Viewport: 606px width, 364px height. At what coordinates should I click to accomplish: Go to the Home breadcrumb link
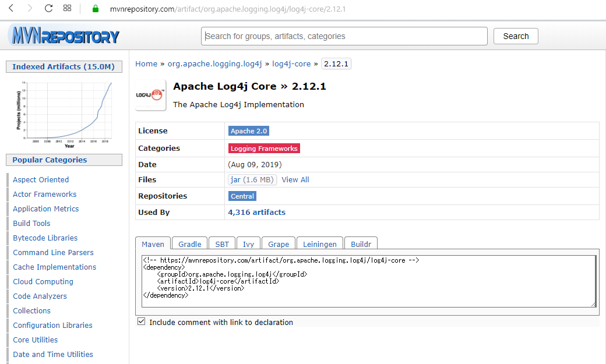pyautogui.click(x=146, y=63)
